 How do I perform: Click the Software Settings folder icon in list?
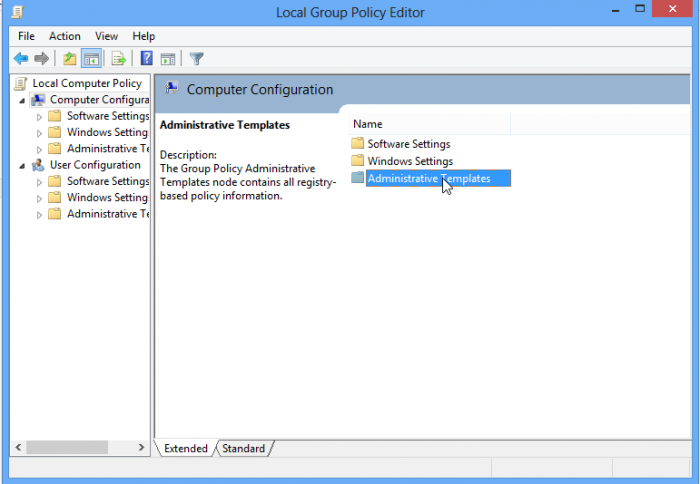pyautogui.click(x=358, y=143)
